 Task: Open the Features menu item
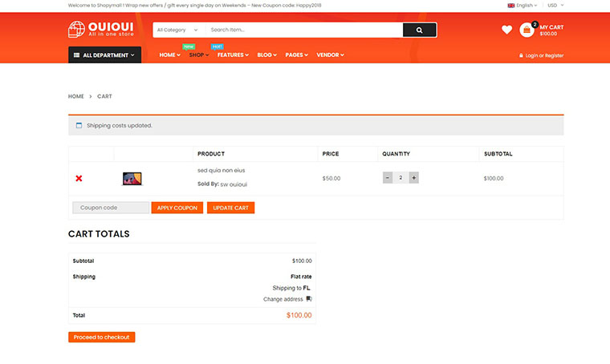coord(233,55)
